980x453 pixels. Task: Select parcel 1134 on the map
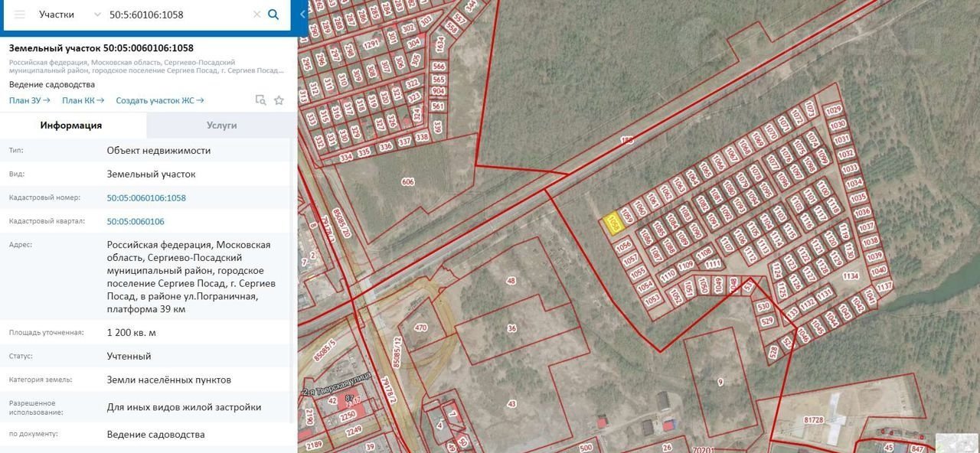tap(850, 276)
